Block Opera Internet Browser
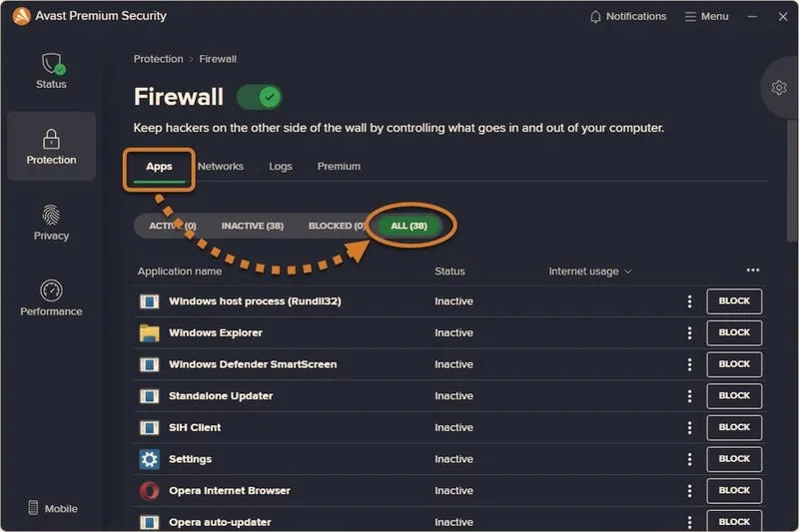799x532 pixels. click(734, 491)
